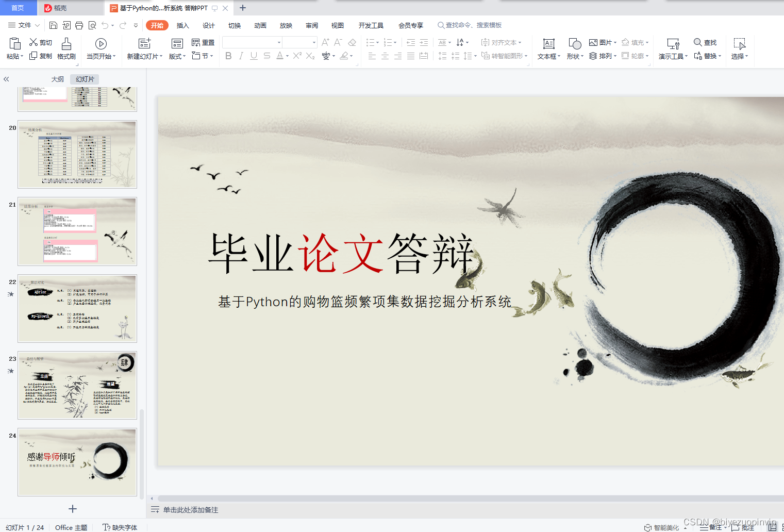Open the Review (审阅) tab
The width and height of the screenshot is (784, 532).
pos(312,25)
